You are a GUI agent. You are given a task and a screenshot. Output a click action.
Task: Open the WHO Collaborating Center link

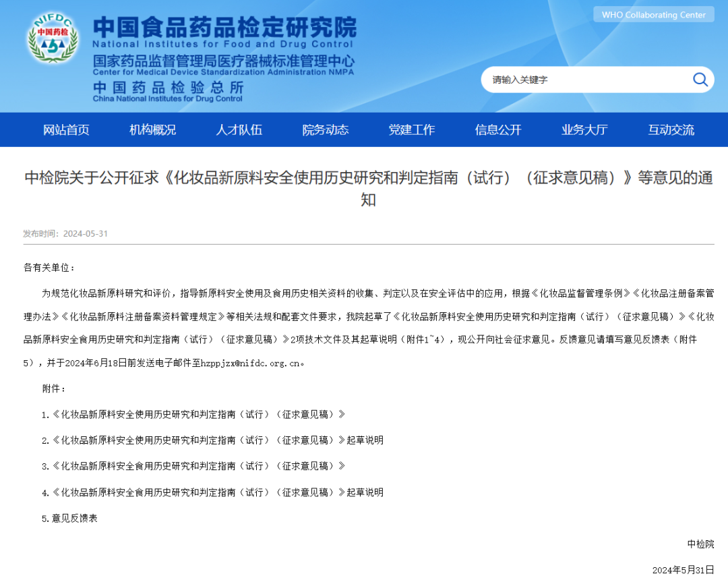click(x=654, y=15)
